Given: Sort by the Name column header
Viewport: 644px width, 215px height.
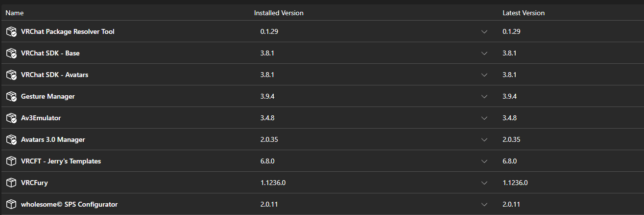Looking at the screenshot, I should coord(14,13).
